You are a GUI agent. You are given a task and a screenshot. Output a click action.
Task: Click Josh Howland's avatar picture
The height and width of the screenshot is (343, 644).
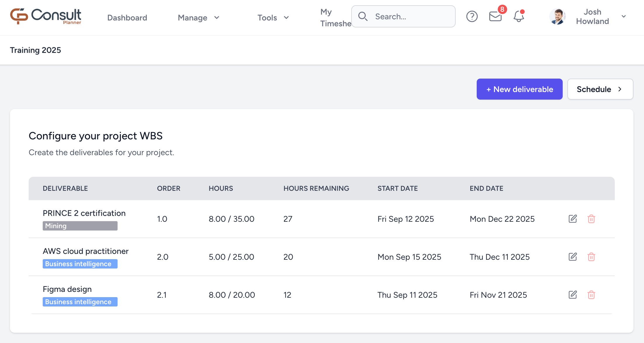click(x=557, y=17)
